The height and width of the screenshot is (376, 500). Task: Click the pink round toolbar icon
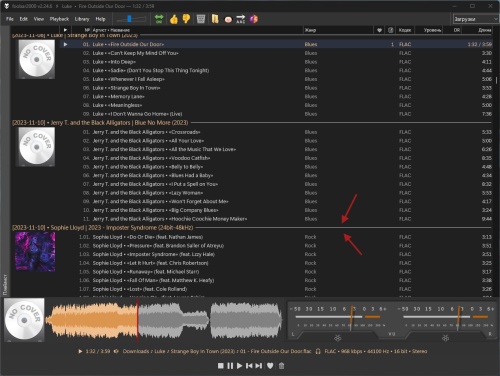tap(228, 20)
